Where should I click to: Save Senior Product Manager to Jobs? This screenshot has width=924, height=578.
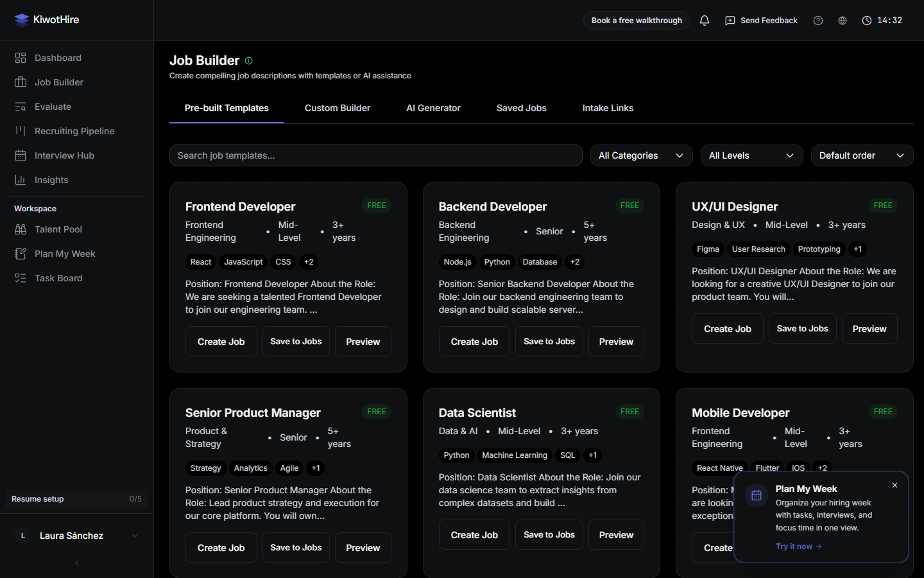click(296, 548)
